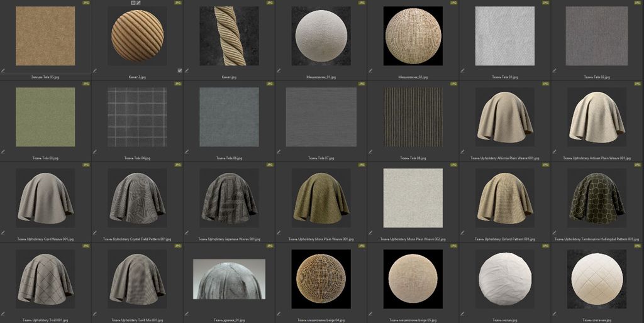Click the slashed pencil icon above Канат 2 thumbnail
644x323 pixels.
click(139, 3)
